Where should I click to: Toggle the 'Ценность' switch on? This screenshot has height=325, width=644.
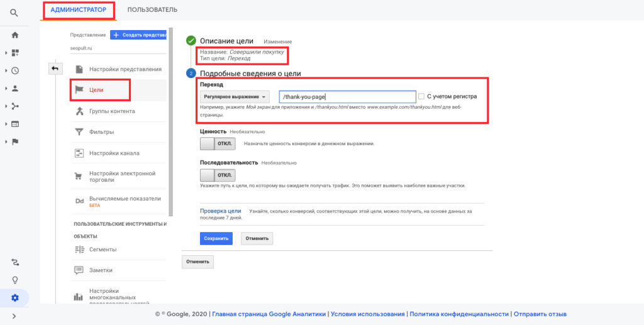[216, 143]
